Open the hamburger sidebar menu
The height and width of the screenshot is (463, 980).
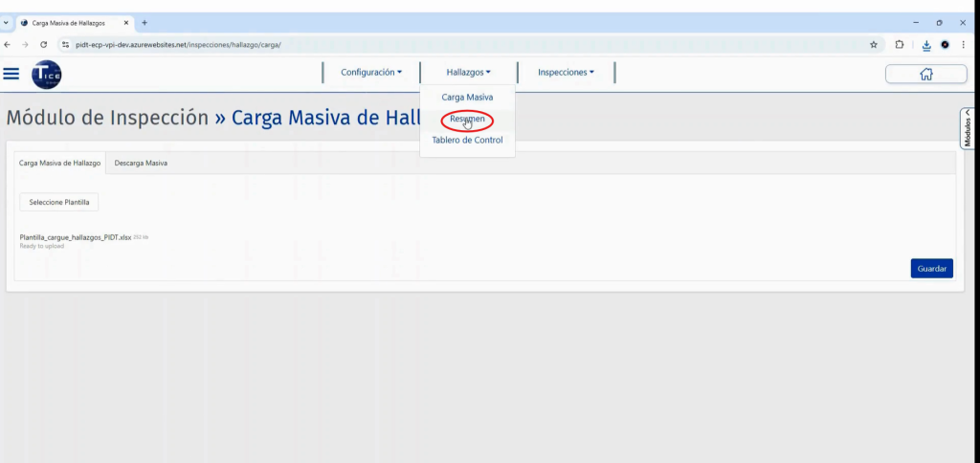pos(11,74)
